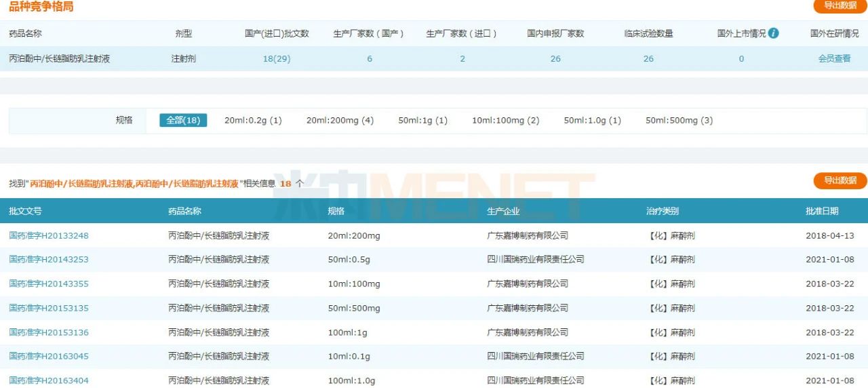Click 【化】麻醉剂 in the H20133248 row

tap(671, 235)
